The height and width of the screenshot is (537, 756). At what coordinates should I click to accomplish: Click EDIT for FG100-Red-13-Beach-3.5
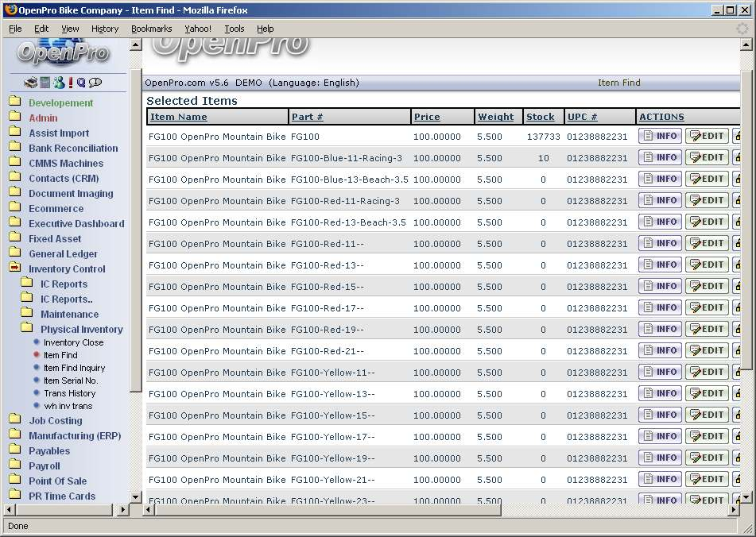tap(707, 222)
